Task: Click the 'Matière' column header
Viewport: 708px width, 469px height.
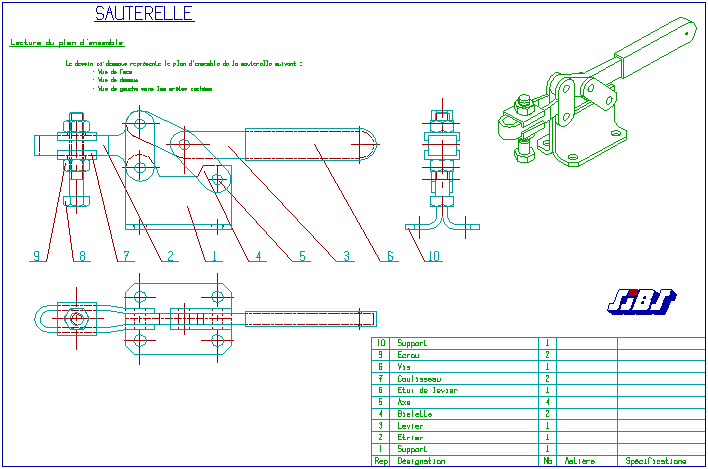Action: click(579, 461)
